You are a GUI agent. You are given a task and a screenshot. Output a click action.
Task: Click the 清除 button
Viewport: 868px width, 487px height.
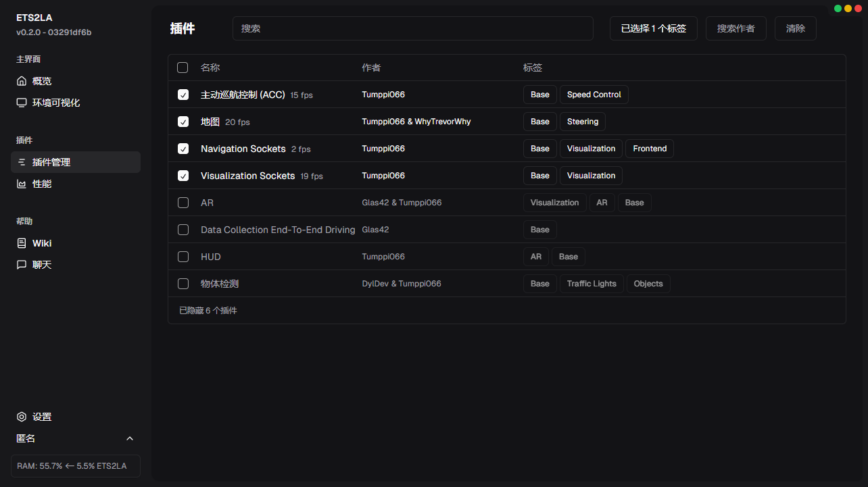[796, 28]
